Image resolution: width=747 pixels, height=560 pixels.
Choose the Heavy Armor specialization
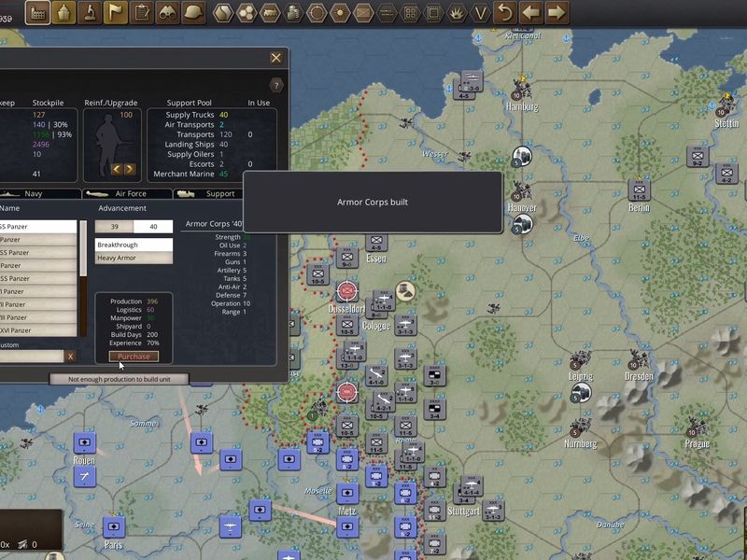(x=134, y=258)
